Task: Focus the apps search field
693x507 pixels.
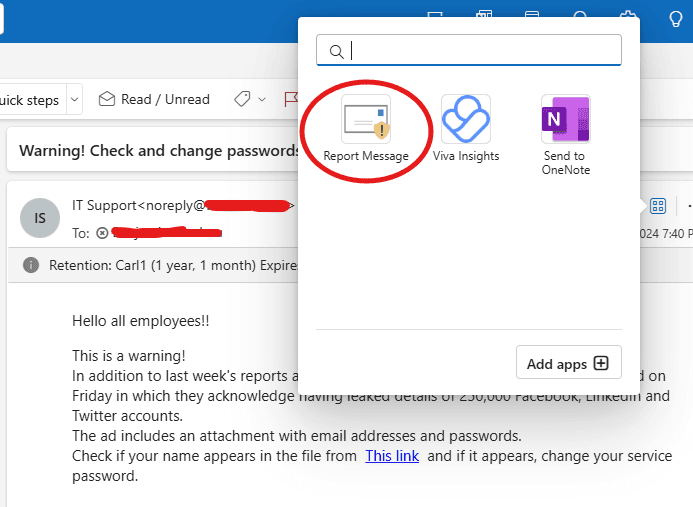Action: pyautogui.click(x=480, y=51)
